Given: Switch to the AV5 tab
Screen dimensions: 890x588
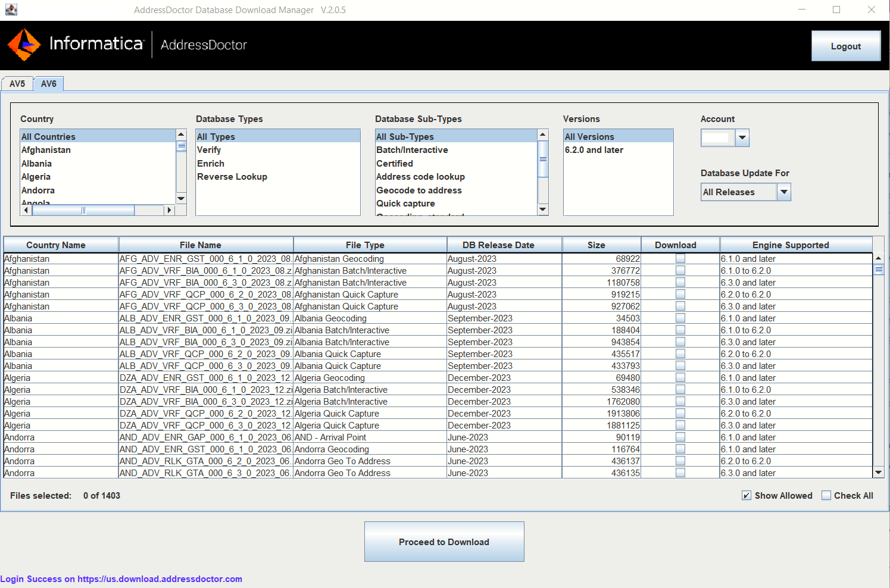Looking at the screenshot, I should [17, 84].
